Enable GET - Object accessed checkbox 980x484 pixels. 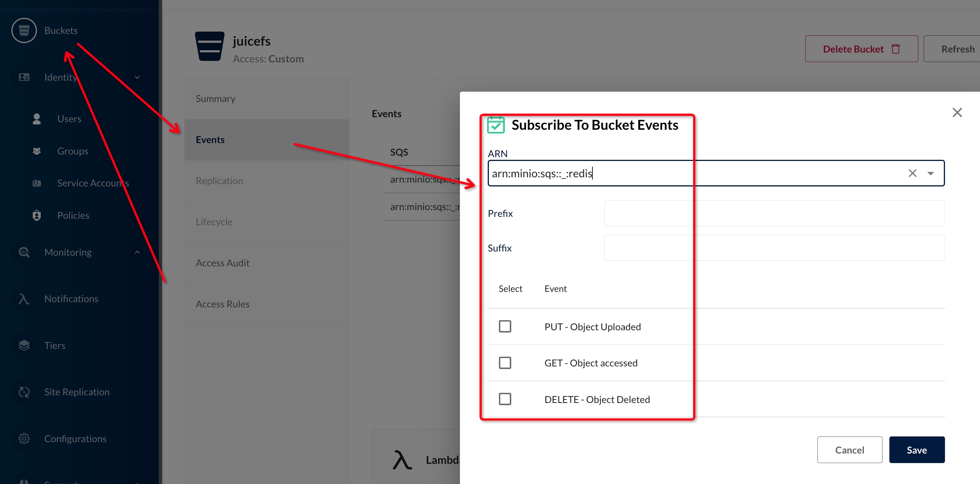click(x=505, y=363)
